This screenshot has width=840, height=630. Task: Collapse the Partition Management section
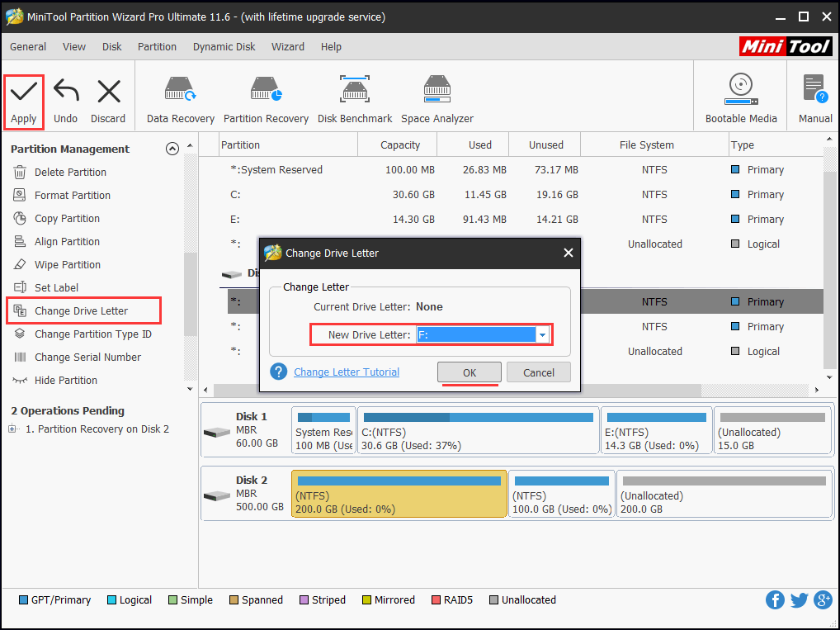pos(172,149)
